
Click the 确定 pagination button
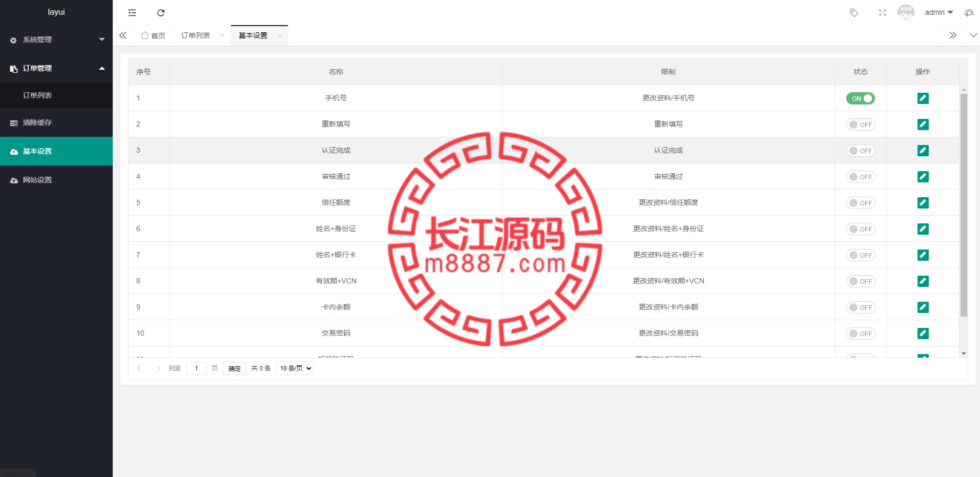[235, 368]
